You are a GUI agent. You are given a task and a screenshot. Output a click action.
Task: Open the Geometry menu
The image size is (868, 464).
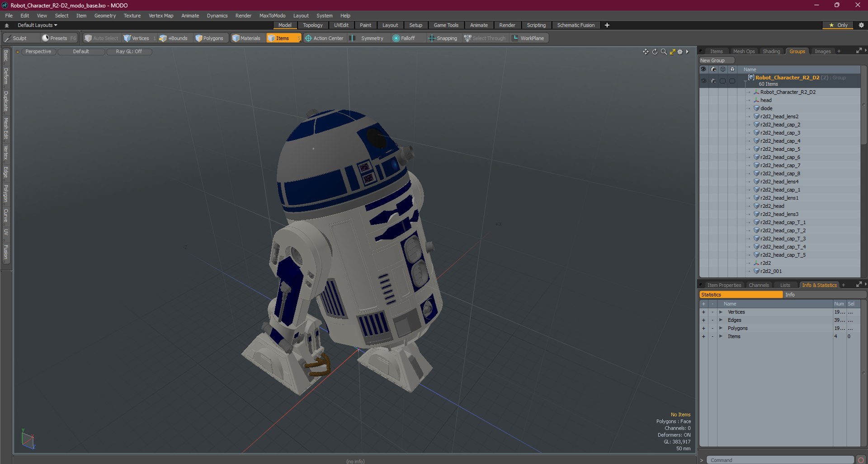point(105,15)
